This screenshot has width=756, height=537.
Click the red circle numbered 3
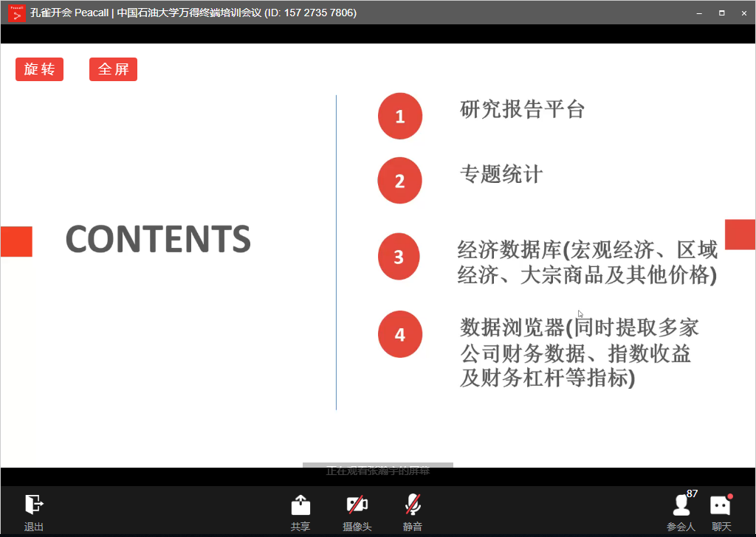click(399, 257)
